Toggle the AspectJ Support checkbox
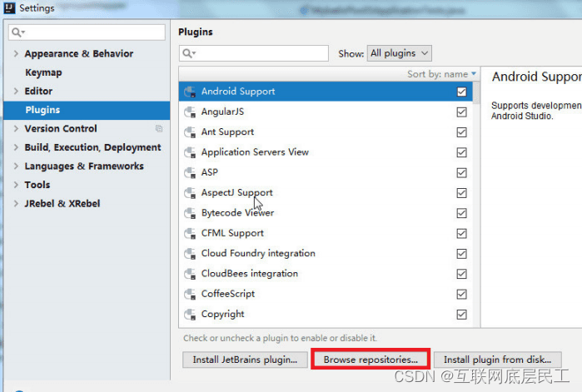This screenshot has width=582, height=392. (462, 193)
